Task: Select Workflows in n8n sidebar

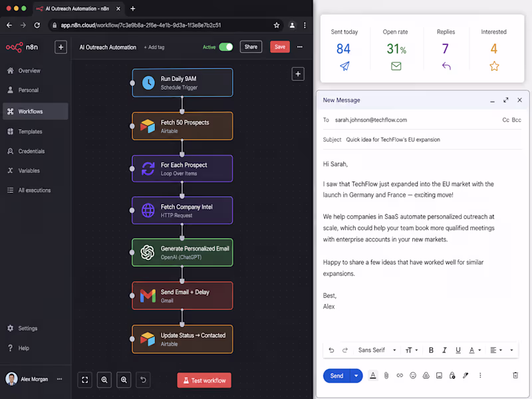Action: pos(35,111)
